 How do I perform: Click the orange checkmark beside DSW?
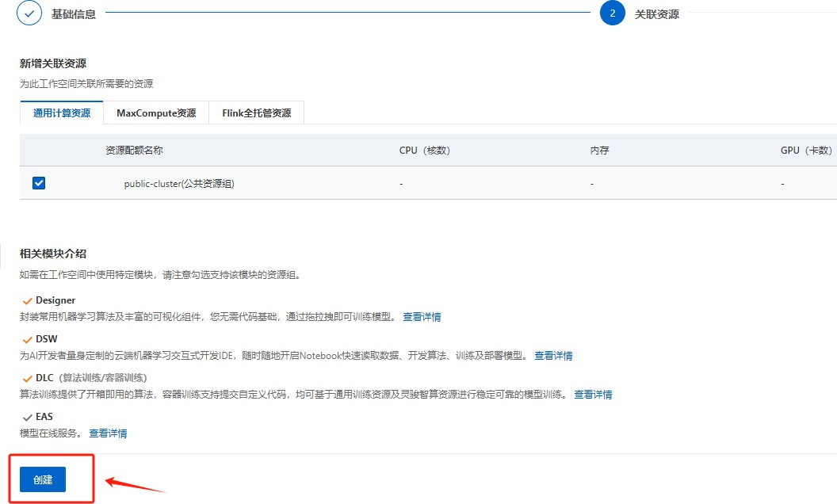(28, 339)
